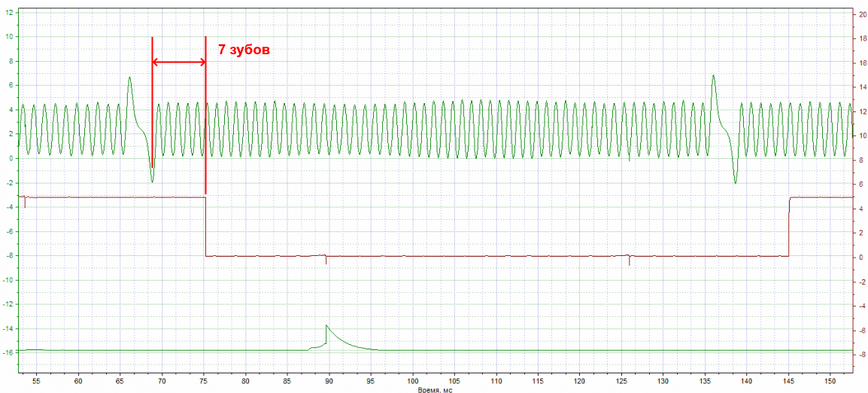Click the time axis label "Время, мс"
Image resolution: width=868 pixels, height=393 pixels.
coord(436,390)
